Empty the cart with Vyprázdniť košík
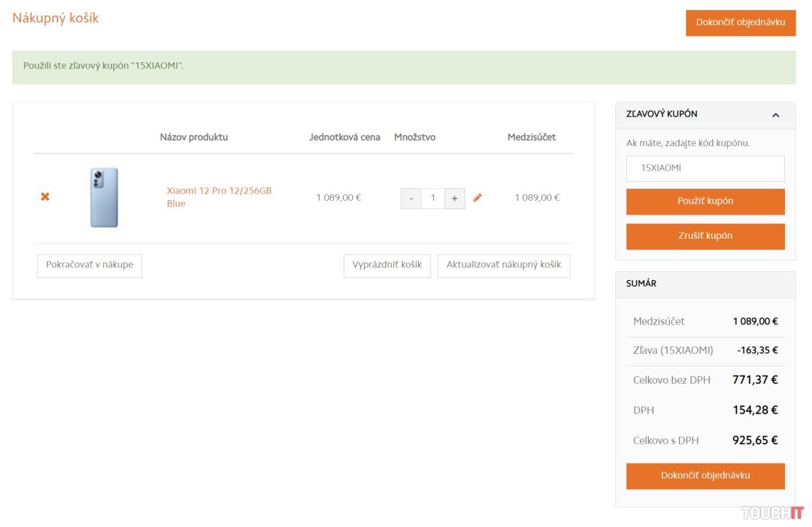This screenshot has height=527, width=812. click(387, 265)
